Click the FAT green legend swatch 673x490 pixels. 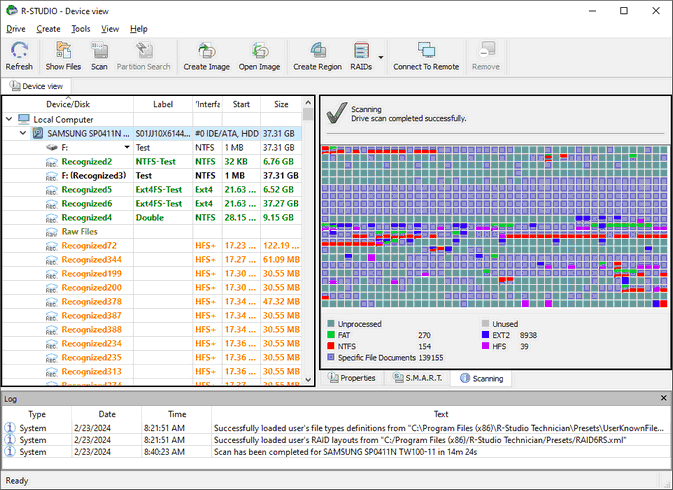pyautogui.click(x=330, y=335)
